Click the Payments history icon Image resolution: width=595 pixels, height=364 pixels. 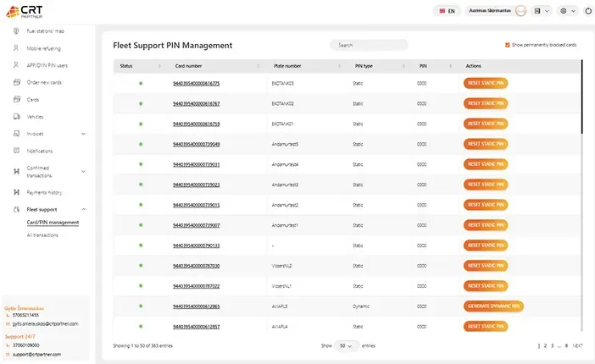click(x=16, y=192)
